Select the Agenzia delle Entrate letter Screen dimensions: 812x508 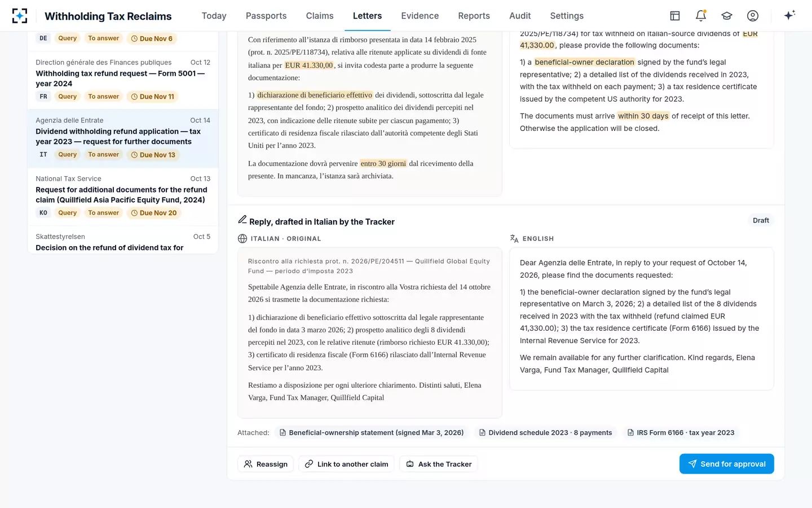pos(123,138)
